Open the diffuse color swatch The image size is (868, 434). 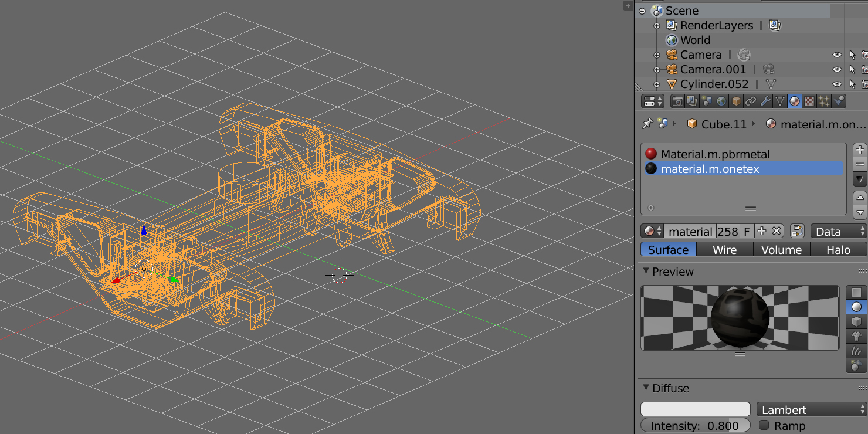pos(695,409)
